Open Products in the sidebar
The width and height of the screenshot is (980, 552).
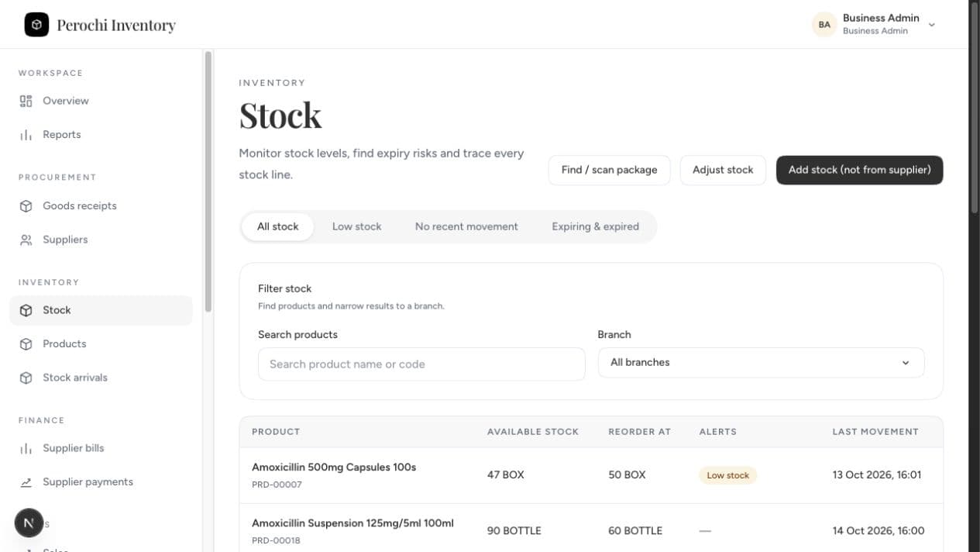coord(101,344)
